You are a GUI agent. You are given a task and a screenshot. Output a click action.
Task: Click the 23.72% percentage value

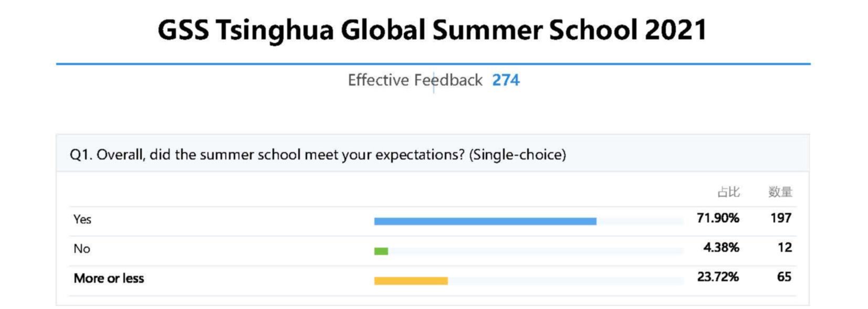point(717,277)
